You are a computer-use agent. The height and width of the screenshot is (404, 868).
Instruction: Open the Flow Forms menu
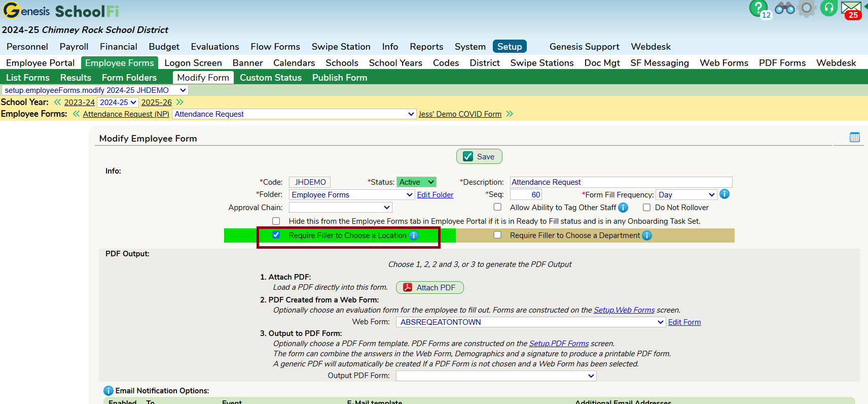click(x=275, y=47)
